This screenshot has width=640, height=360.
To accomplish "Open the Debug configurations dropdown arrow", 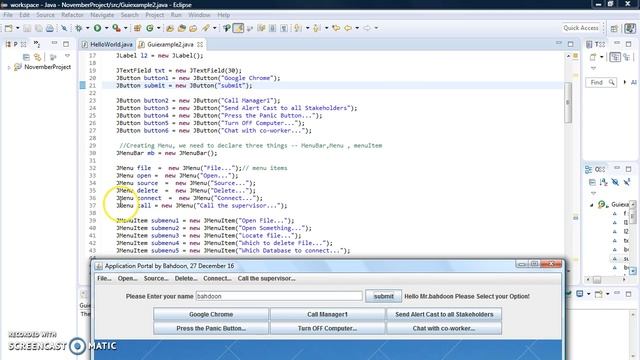I will pyautogui.click(x=87, y=28).
